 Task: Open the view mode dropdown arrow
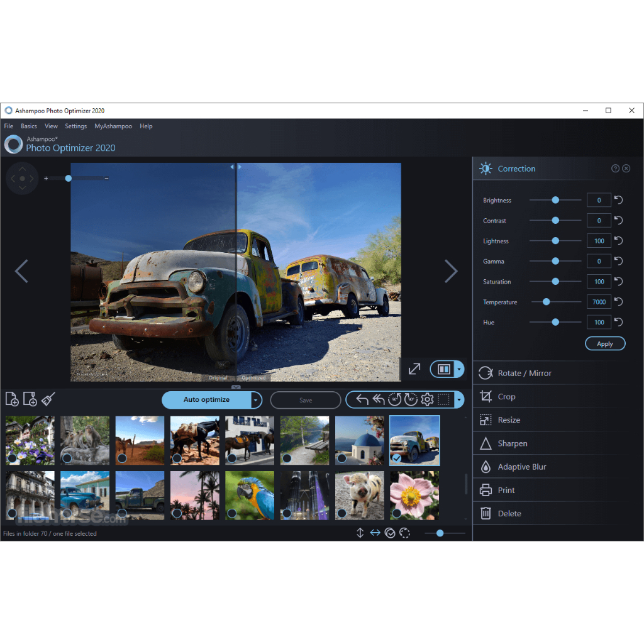(459, 369)
